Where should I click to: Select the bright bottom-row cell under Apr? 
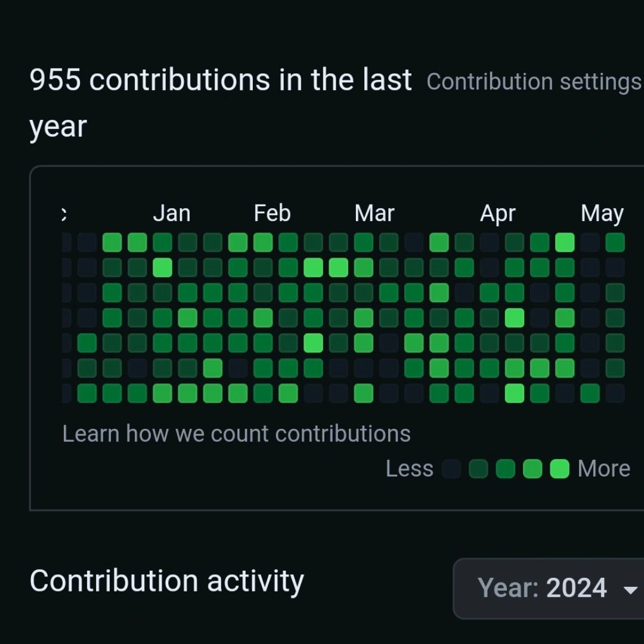pos(515,393)
